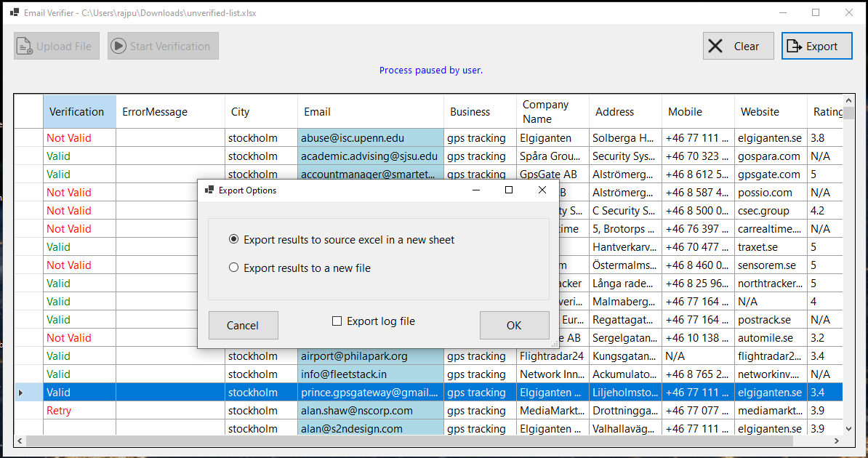The height and width of the screenshot is (458, 868).
Task: Click traxet.se website cell
Action: click(771, 247)
